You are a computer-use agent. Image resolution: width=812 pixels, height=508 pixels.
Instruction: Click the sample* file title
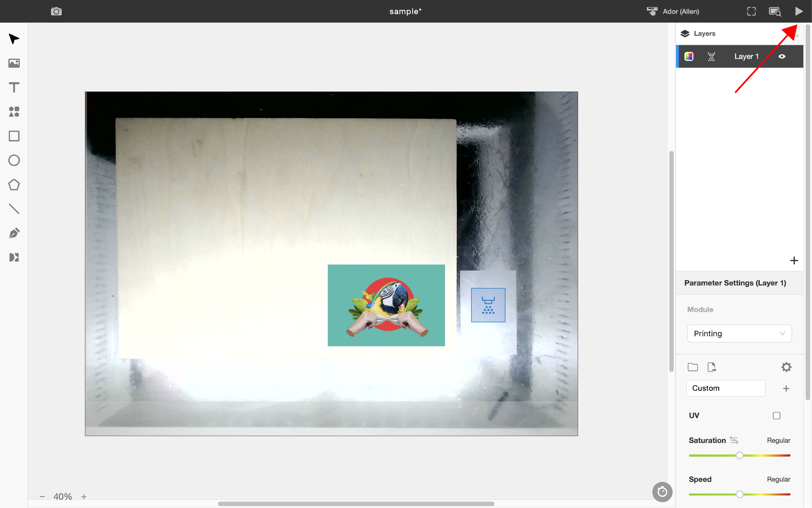click(x=406, y=11)
